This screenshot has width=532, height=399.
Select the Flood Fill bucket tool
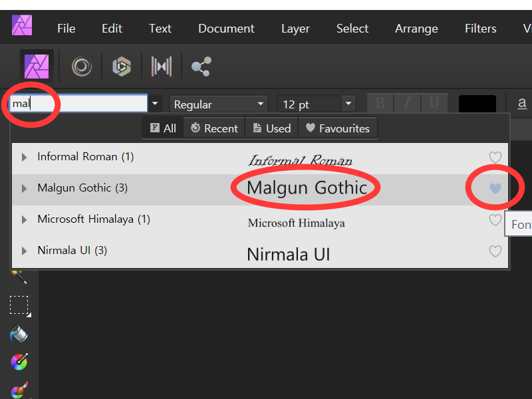click(19, 334)
